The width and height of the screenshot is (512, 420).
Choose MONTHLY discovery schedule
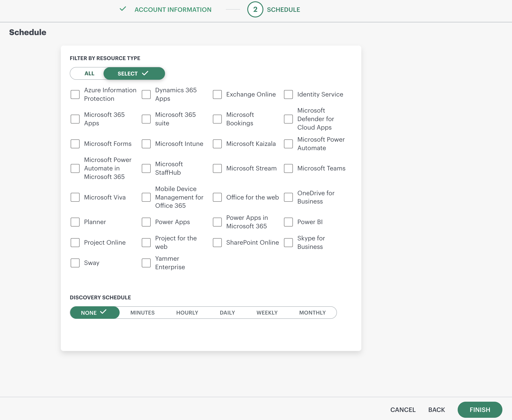(x=312, y=313)
